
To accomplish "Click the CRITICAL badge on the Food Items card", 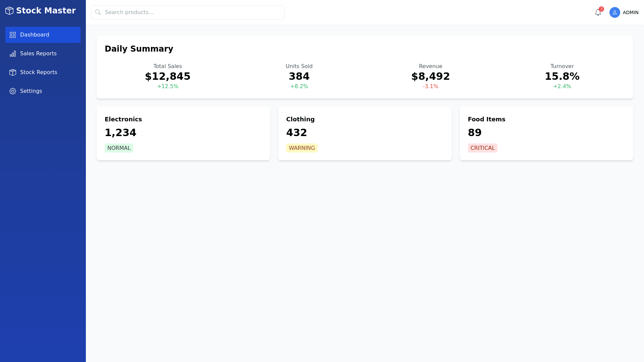I will point(482,148).
